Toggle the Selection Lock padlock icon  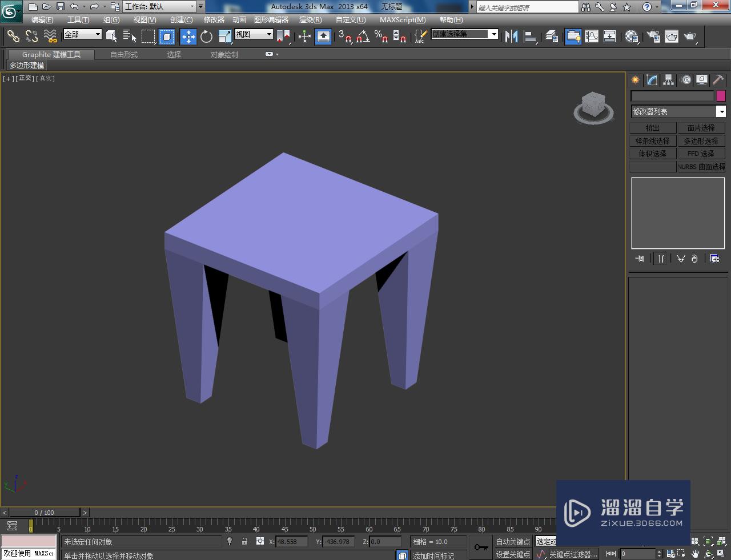click(244, 541)
